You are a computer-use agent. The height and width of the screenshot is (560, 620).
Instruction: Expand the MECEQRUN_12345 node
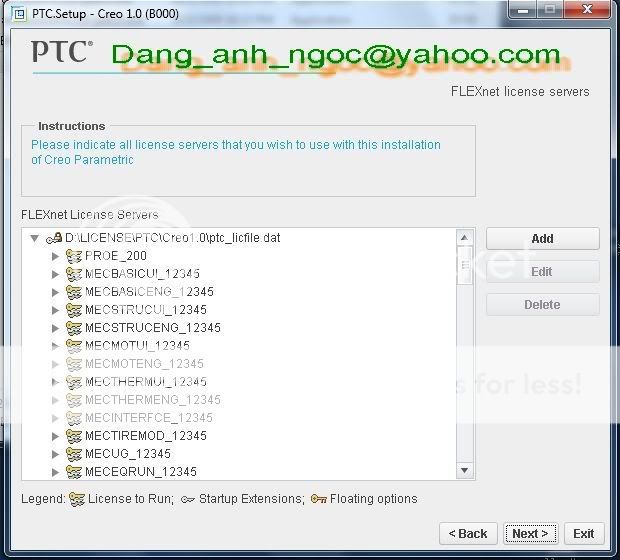click(x=56, y=472)
